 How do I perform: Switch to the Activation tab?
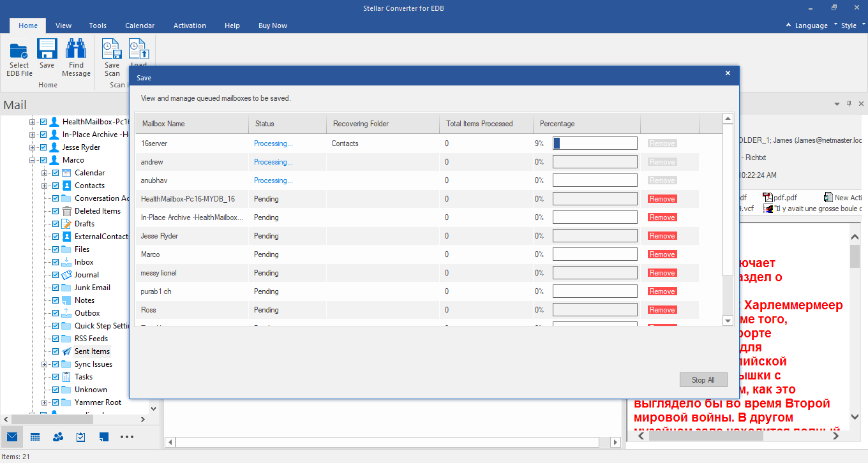(x=190, y=26)
